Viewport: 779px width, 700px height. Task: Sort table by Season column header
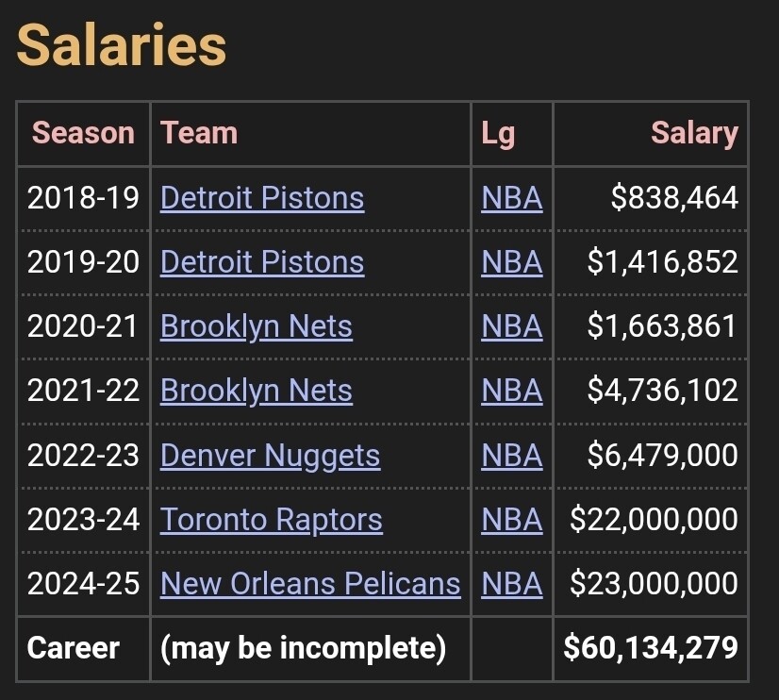pyautogui.click(x=83, y=133)
